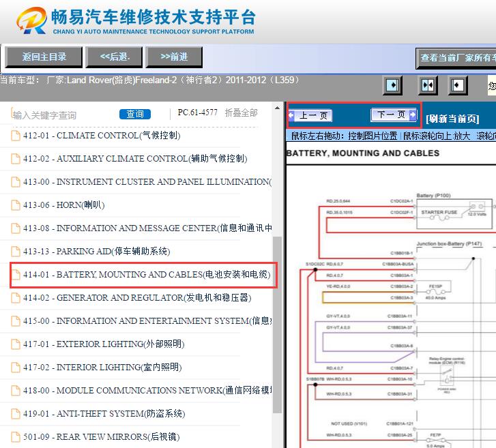This screenshot has height=448, width=496.
Task: Open 412-02 Auxiliary Climate Control item
Action: [135, 158]
